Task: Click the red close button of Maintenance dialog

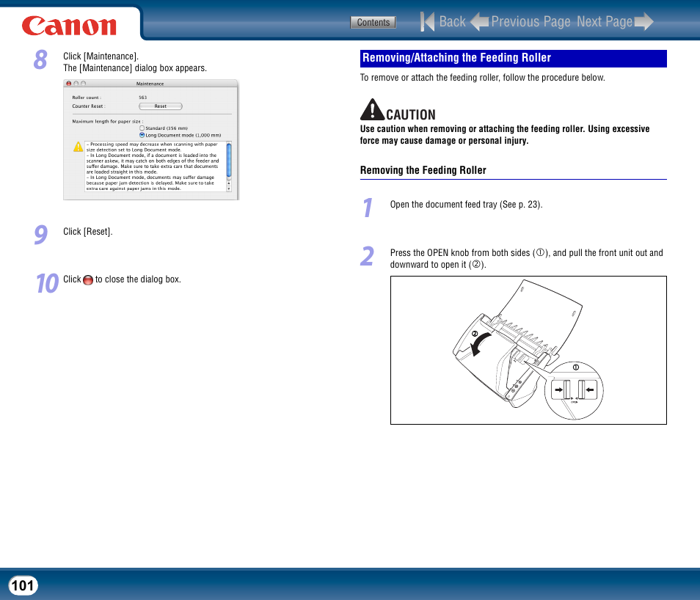Action: [69, 84]
